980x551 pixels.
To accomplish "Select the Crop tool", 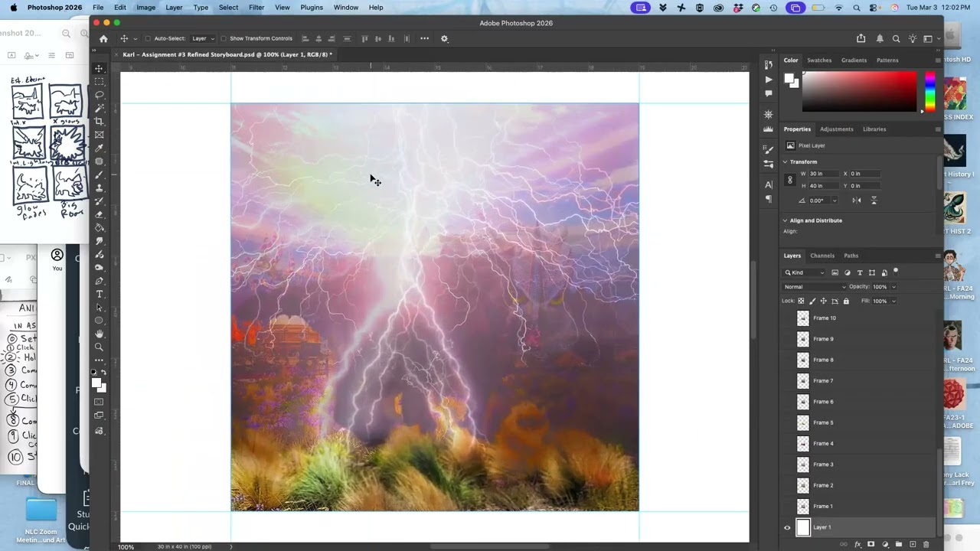I will 100,122.
